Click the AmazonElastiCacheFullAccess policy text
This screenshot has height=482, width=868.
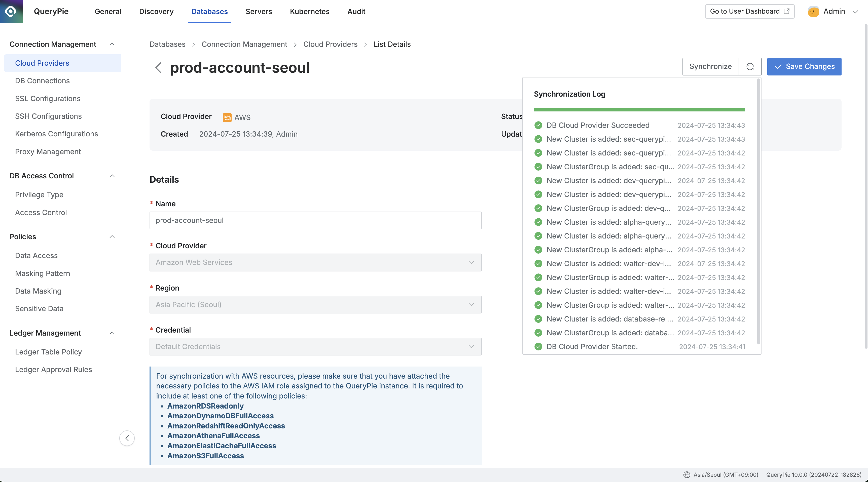(222, 446)
